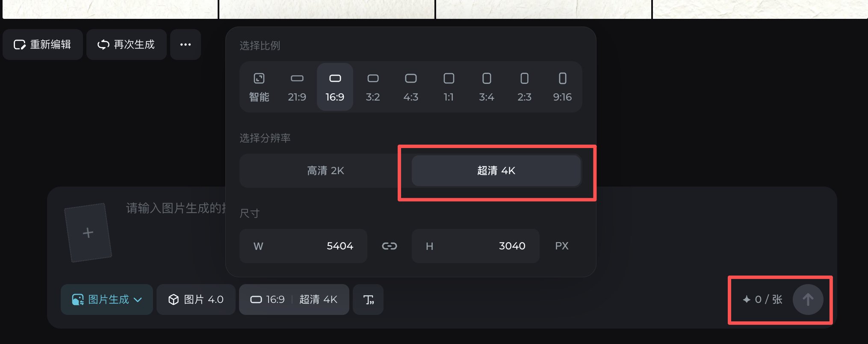Select the 2:3 portrait ratio icon
The width and height of the screenshot is (868, 344).
(524, 87)
